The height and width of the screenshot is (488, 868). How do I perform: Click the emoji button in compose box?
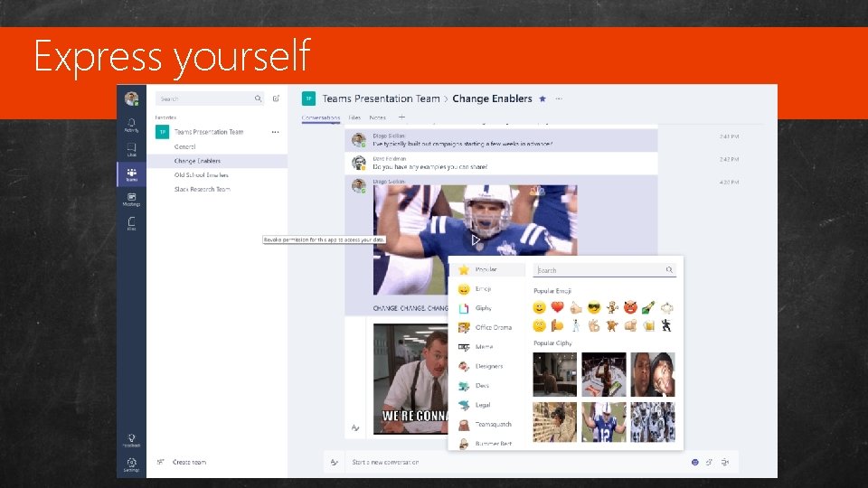point(694,462)
